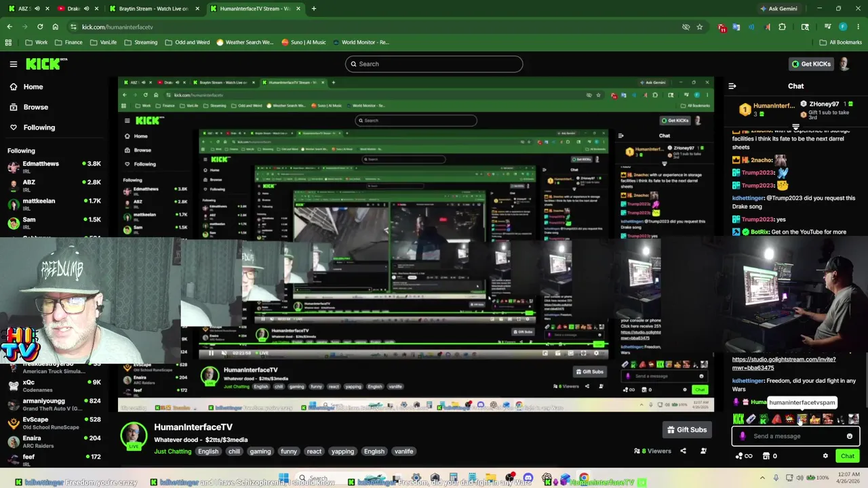The height and width of the screenshot is (488, 868).
Task: Open the Suno AI Music bookmark
Action: [x=304, y=42]
